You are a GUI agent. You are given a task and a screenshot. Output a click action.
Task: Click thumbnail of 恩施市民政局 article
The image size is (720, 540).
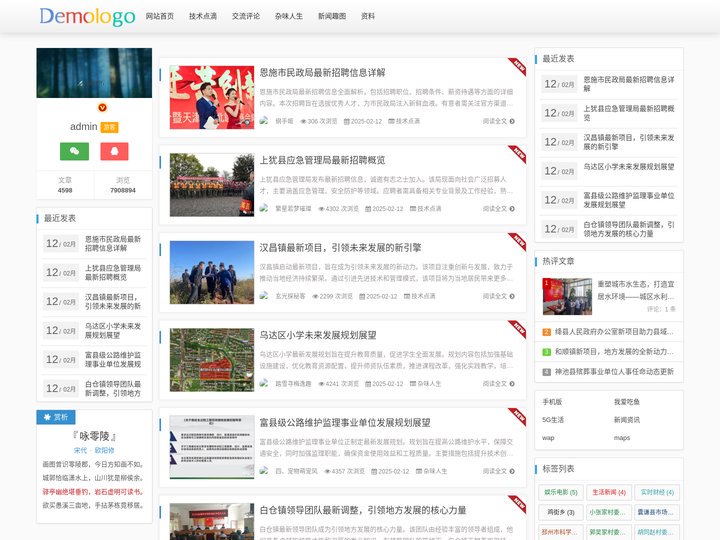coord(212,97)
